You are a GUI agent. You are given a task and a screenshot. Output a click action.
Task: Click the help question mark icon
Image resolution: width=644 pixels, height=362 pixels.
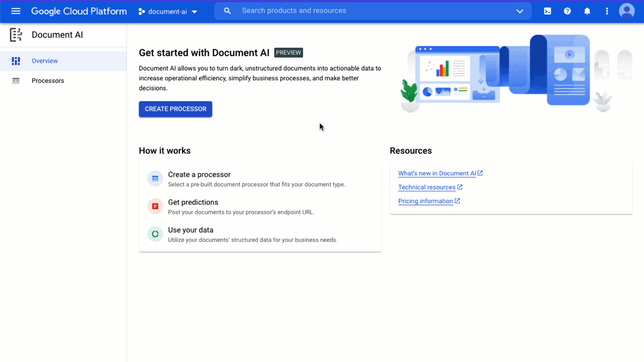[568, 11]
